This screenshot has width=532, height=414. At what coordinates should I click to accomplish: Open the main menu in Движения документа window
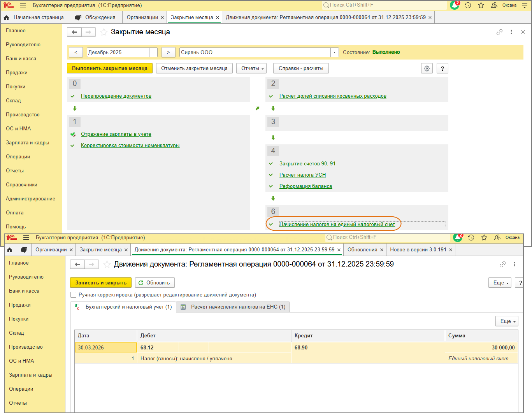(26, 238)
